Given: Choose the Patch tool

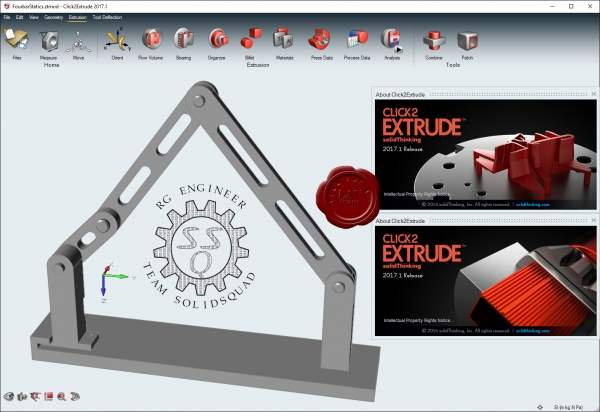Looking at the screenshot, I should [x=467, y=41].
